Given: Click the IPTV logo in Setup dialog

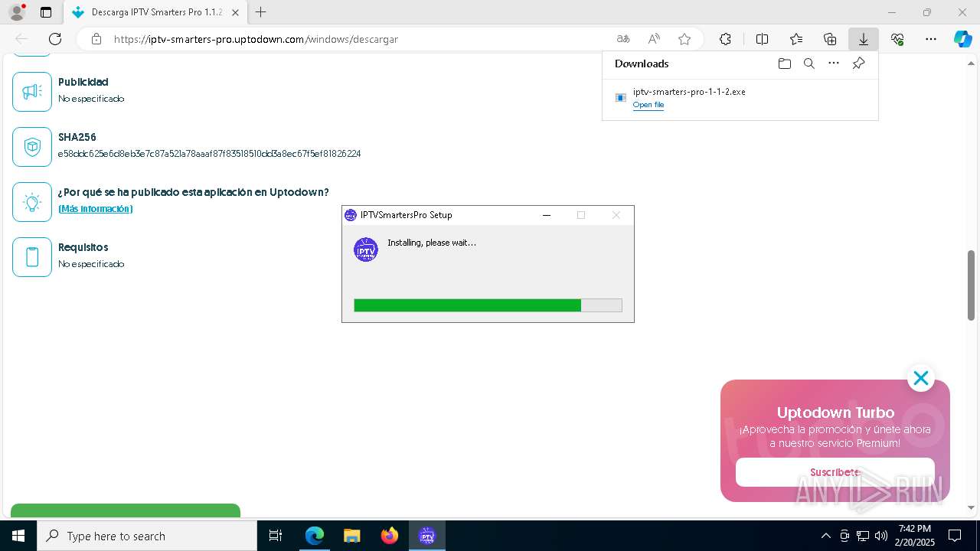Looking at the screenshot, I should (366, 249).
